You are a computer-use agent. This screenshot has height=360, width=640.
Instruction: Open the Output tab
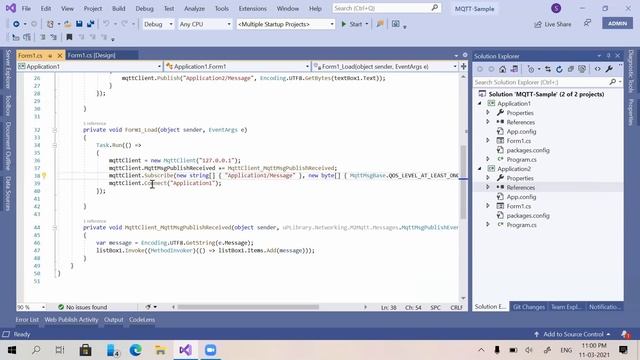click(113, 320)
